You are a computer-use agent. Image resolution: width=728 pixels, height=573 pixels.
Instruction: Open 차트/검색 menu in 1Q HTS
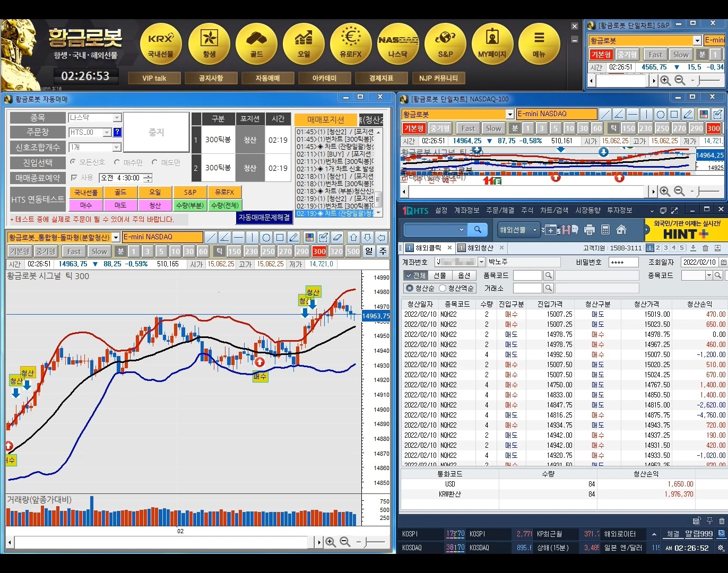point(554,211)
